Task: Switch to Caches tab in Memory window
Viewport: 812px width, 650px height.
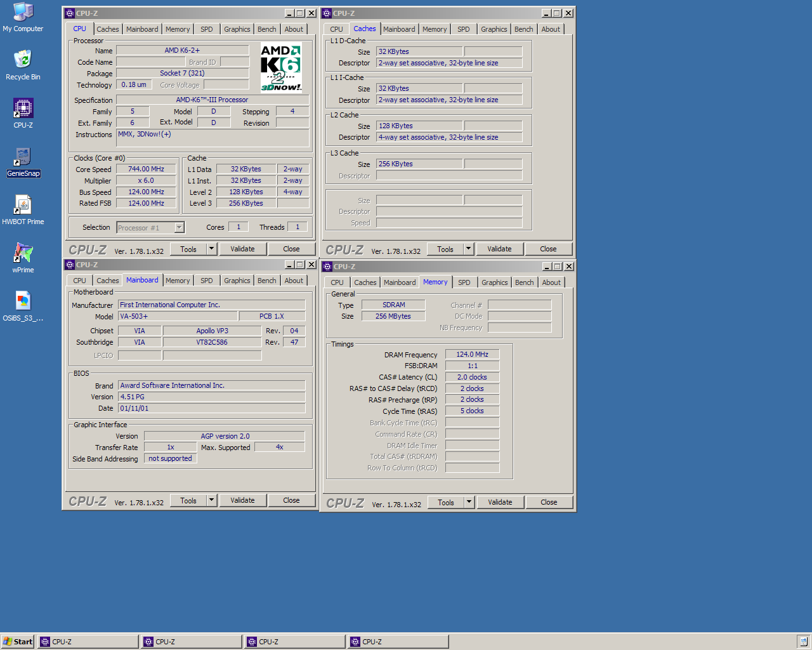Action: 365,282
